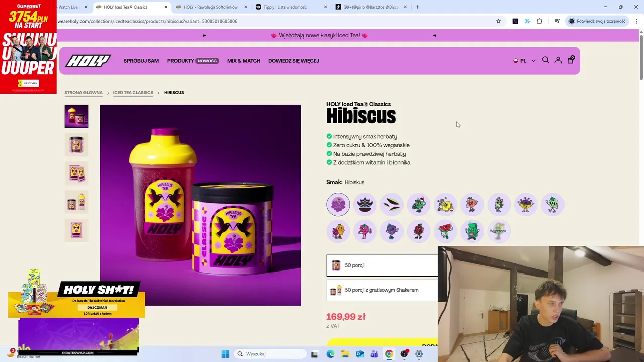This screenshot has height=362, width=644.
Task: Open the SPROBUJ SAM menu
Action: point(141,61)
